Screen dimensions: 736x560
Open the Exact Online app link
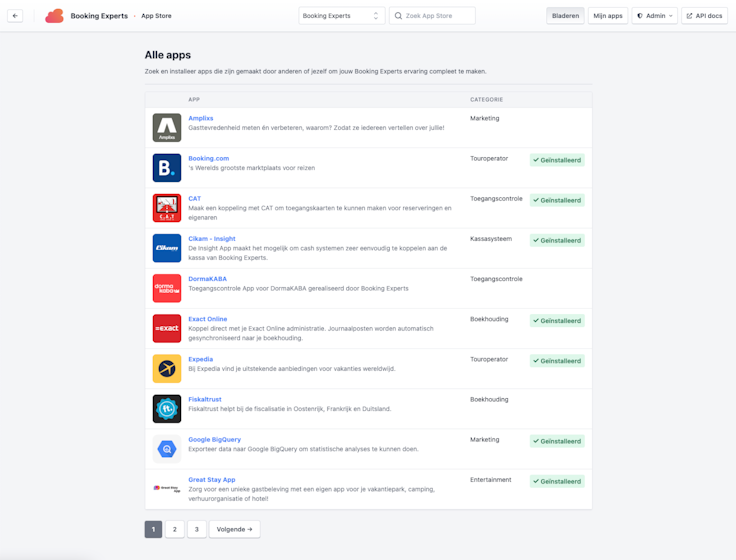click(207, 319)
